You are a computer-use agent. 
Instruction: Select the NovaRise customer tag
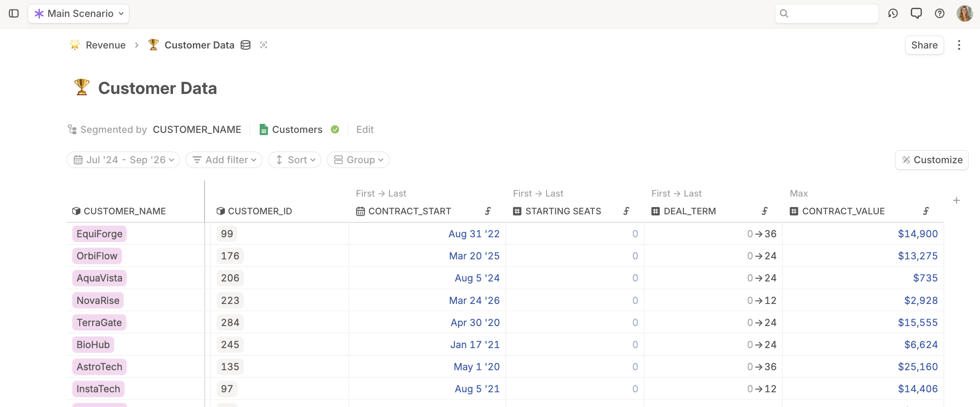(98, 300)
